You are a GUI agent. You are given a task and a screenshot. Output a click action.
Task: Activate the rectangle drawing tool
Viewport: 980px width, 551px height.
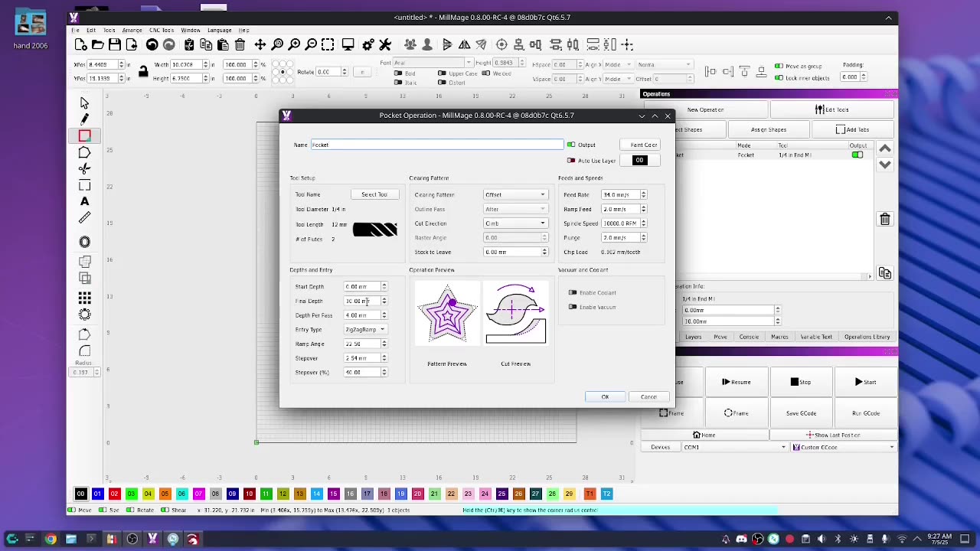[x=84, y=135]
